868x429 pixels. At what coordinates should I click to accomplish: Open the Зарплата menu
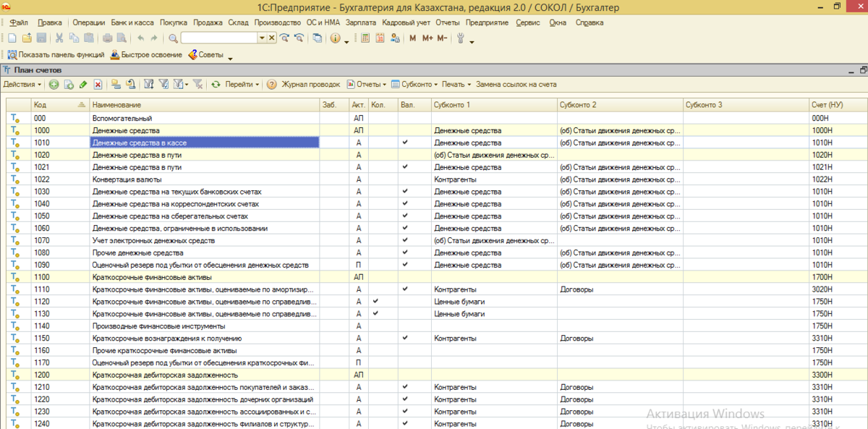click(361, 22)
